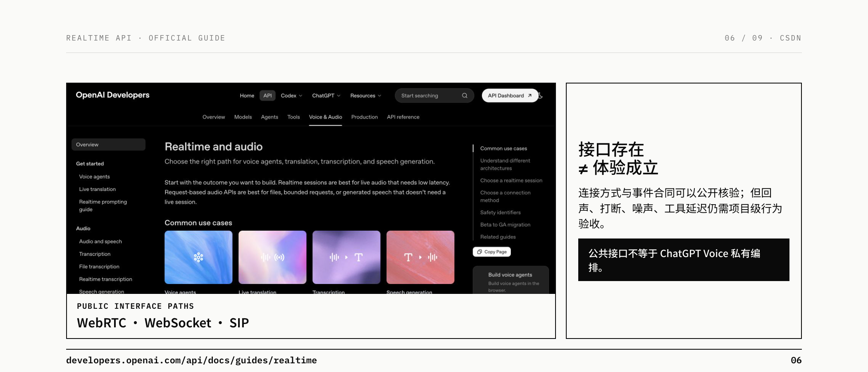Jump to Choose a realtime session
This screenshot has width=868, height=372.
point(511,181)
